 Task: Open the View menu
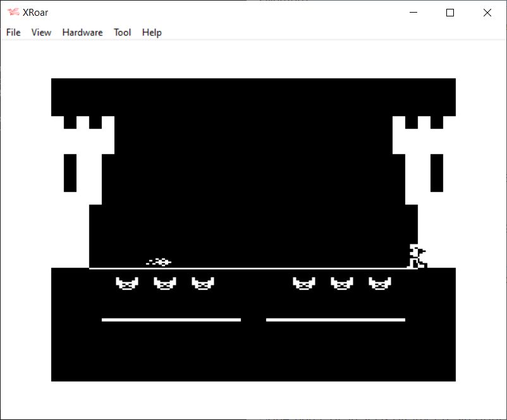[x=41, y=32]
